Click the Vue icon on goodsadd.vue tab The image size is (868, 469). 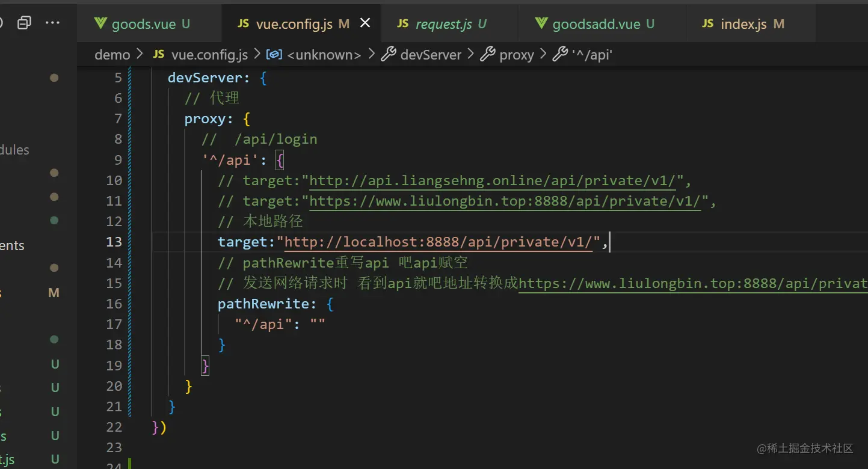541,24
